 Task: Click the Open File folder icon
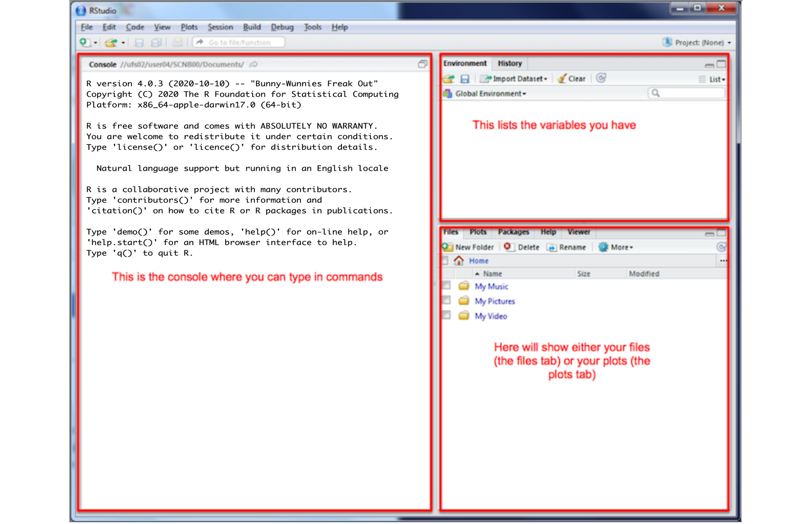(111, 42)
